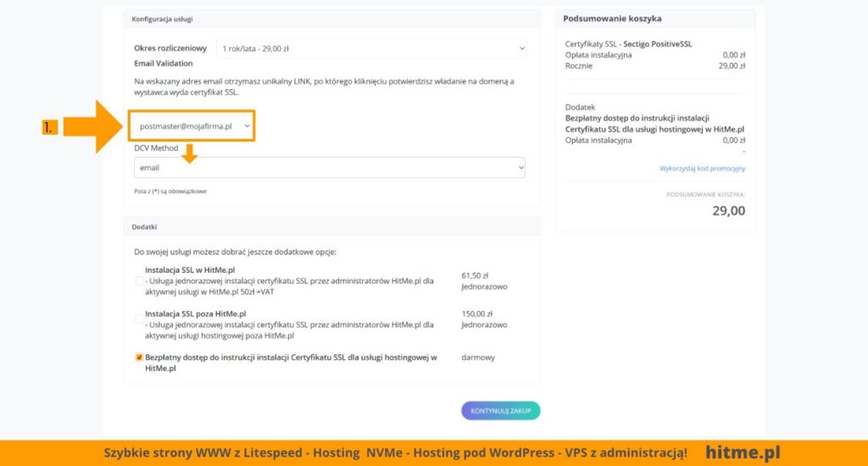Uncheck Bezpłatny dostęp do instrukcji instalacji
868x466 pixels.
point(139,358)
